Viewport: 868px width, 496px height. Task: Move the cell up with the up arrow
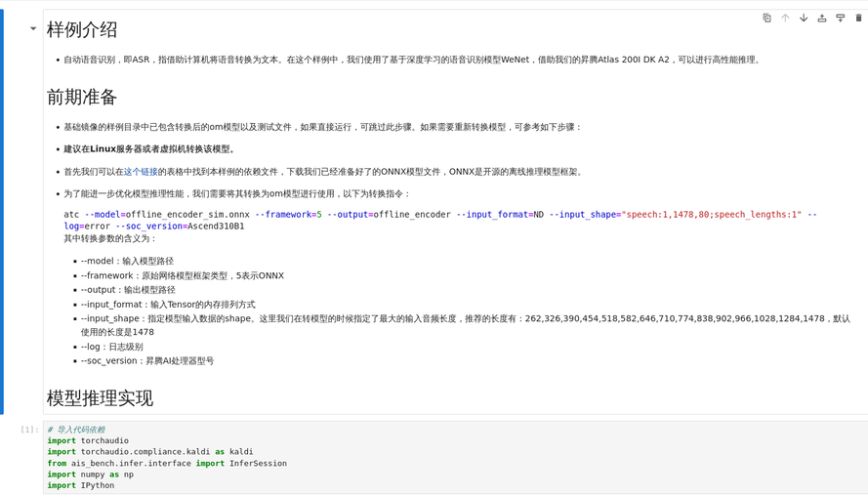[785, 18]
